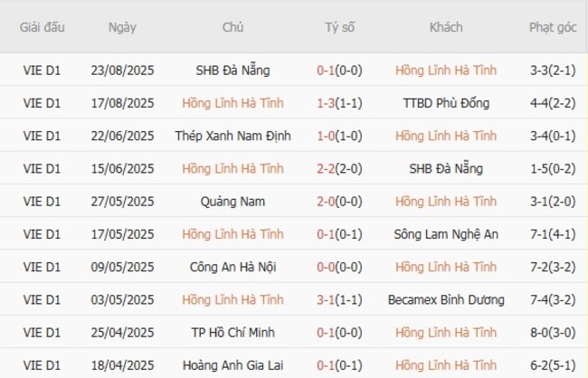
Task: Select the Công An Hà Nội team
Action: [x=232, y=267]
